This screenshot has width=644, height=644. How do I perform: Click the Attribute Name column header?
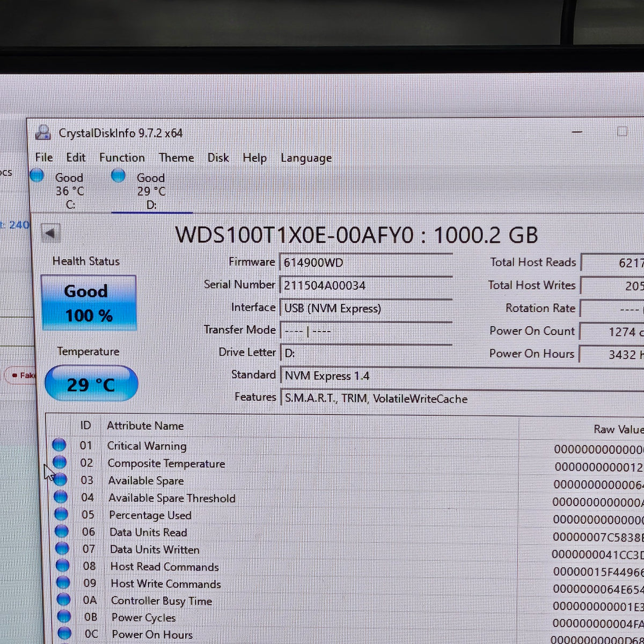145,426
